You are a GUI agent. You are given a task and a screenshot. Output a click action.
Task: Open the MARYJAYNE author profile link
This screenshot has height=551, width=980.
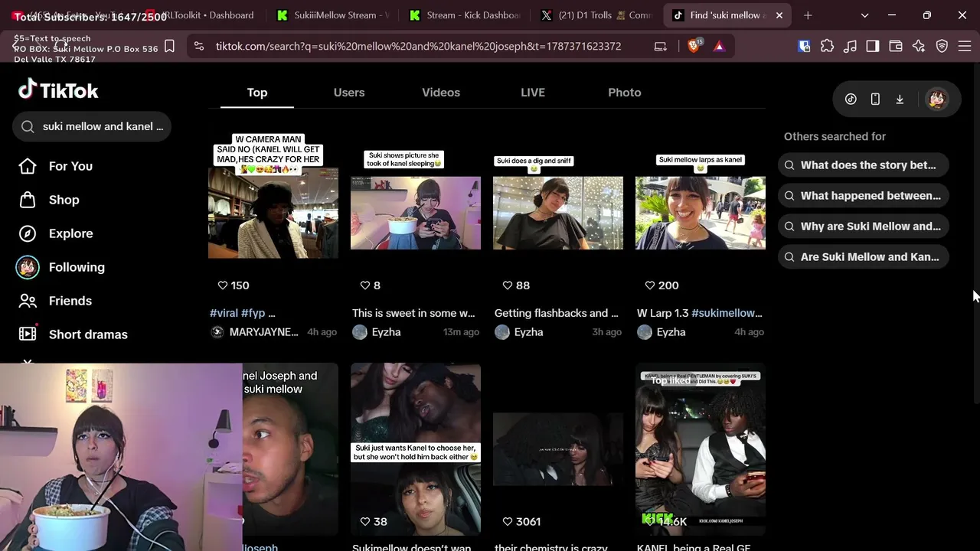pos(255,332)
